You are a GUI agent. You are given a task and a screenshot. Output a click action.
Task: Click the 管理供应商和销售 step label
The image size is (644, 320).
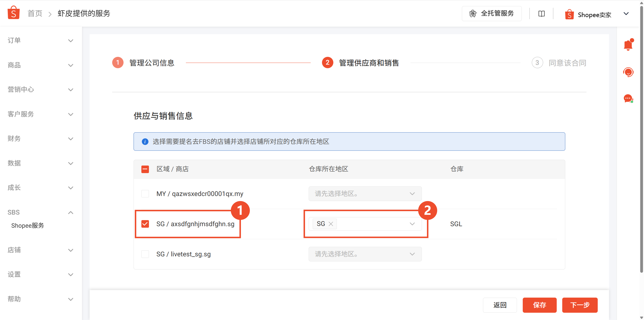pyautogui.click(x=369, y=63)
